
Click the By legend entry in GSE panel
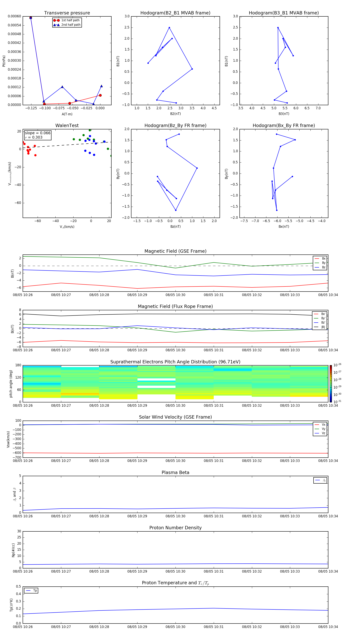tap(320, 263)
